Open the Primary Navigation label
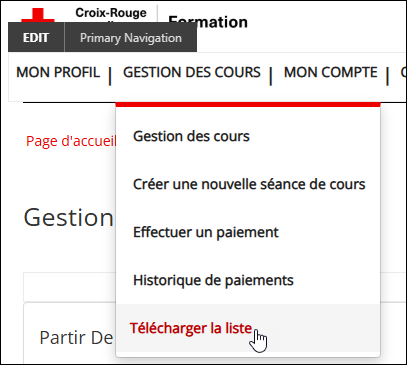The image size is (407, 365). (x=131, y=37)
